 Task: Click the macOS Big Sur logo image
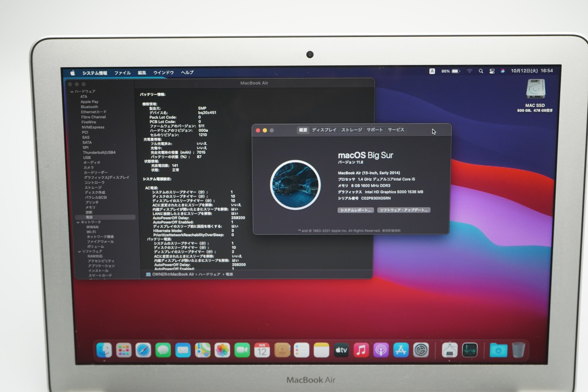coord(295,185)
